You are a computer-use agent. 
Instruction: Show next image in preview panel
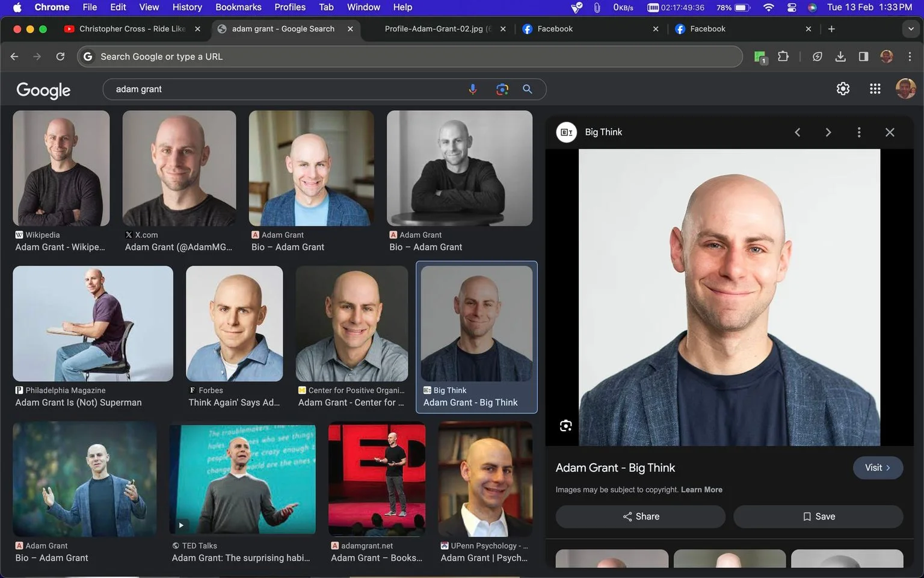(828, 132)
